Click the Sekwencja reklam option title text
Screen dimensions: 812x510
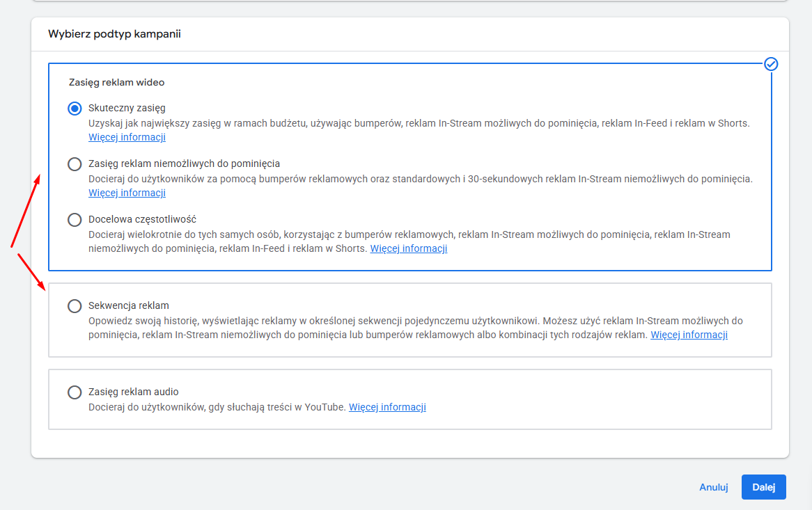coord(129,305)
